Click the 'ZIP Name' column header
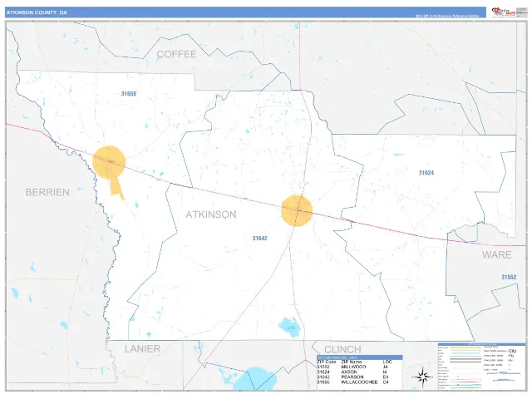 352,362
